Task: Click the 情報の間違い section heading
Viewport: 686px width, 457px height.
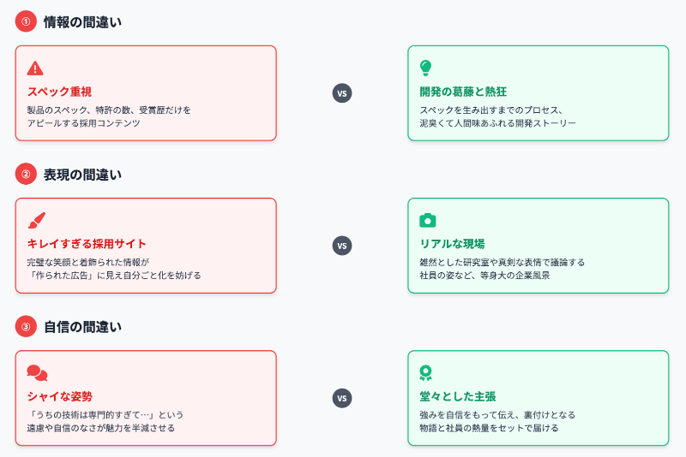Action: click(x=82, y=21)
